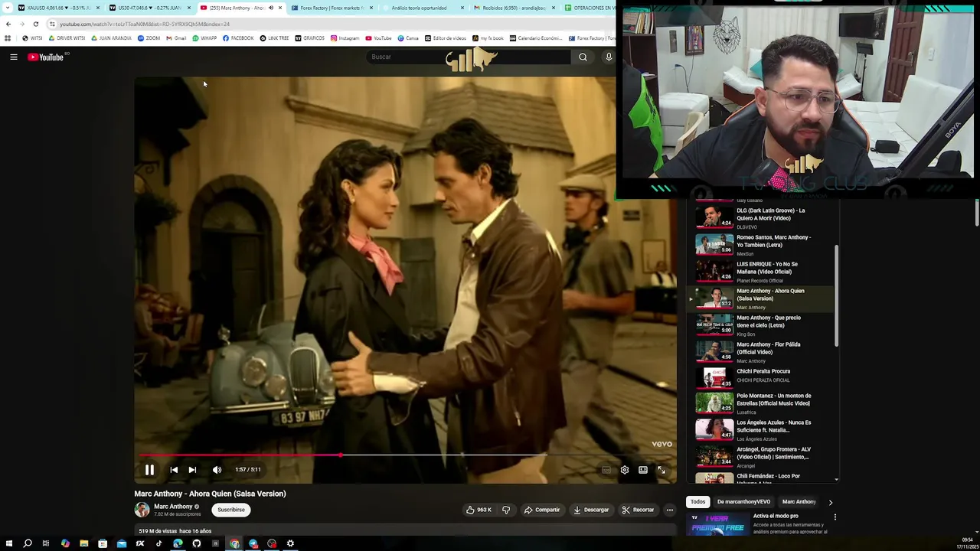This screenshot has height=551, width=980.
Task: Open more actions three-dot menu
Action: (670, 510)
